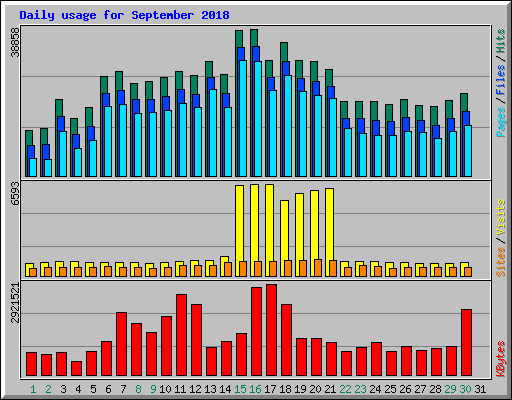Click the Visits legend label
This screenshot has width=512, height=400.
click(501, 217)
